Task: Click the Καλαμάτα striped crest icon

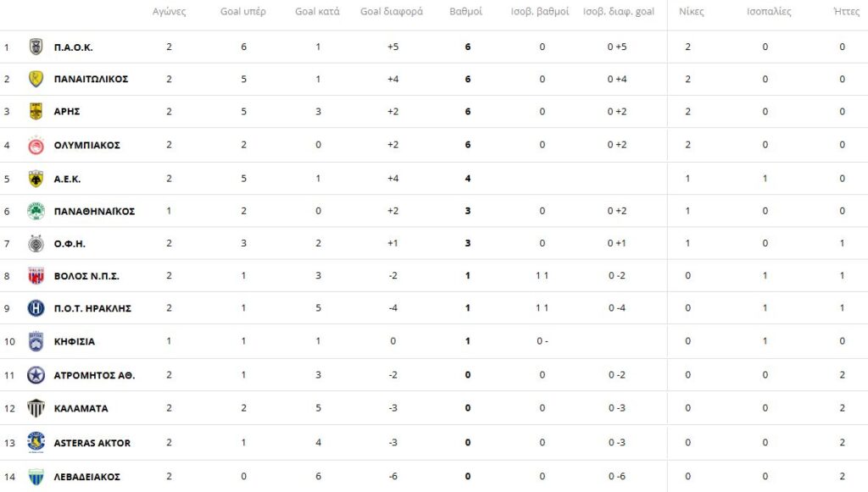Action: (x=36, y=408)
